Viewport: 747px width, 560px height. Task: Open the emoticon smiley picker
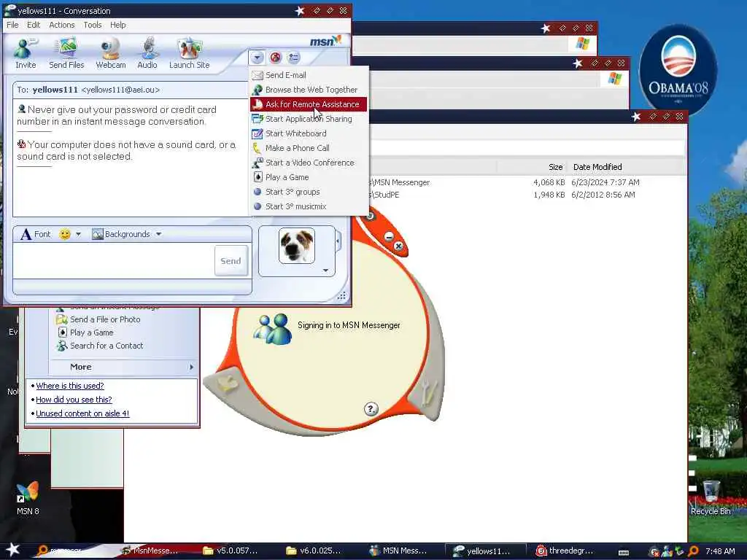pos(65,234)
